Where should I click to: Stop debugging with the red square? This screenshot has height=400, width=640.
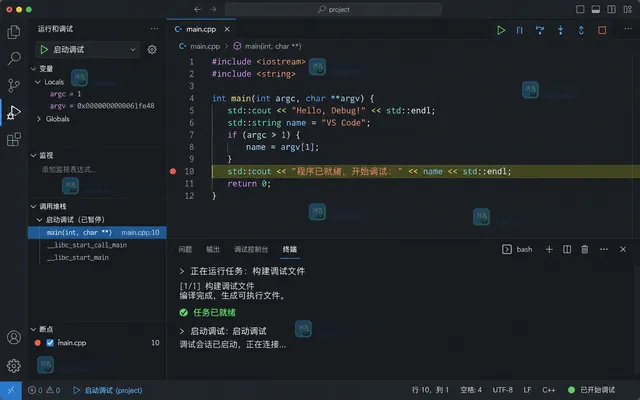point(602,30)
